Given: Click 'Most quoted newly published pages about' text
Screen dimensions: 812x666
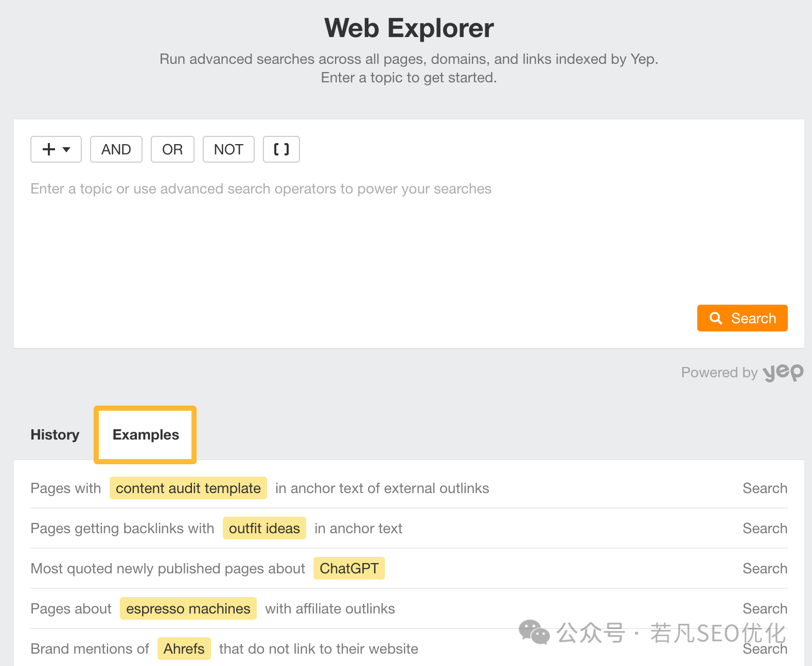Looking at the screenshot, I should (168, 569).
